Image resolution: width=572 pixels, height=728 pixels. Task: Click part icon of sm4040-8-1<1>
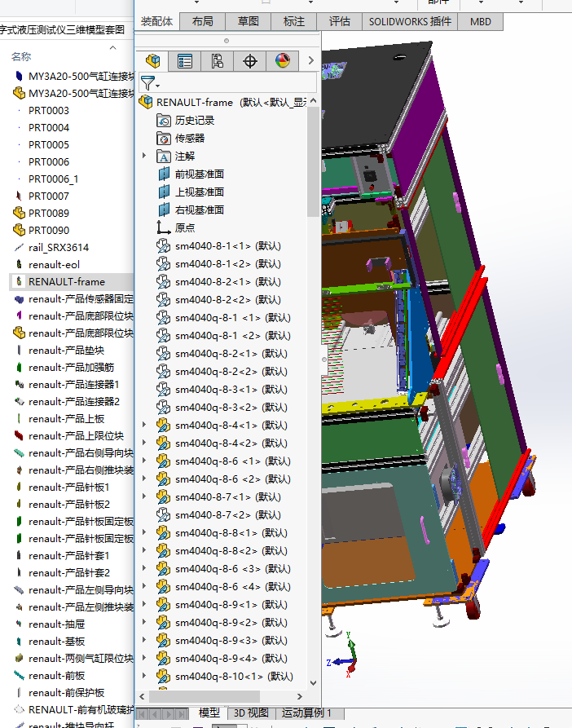click(163, 245)
